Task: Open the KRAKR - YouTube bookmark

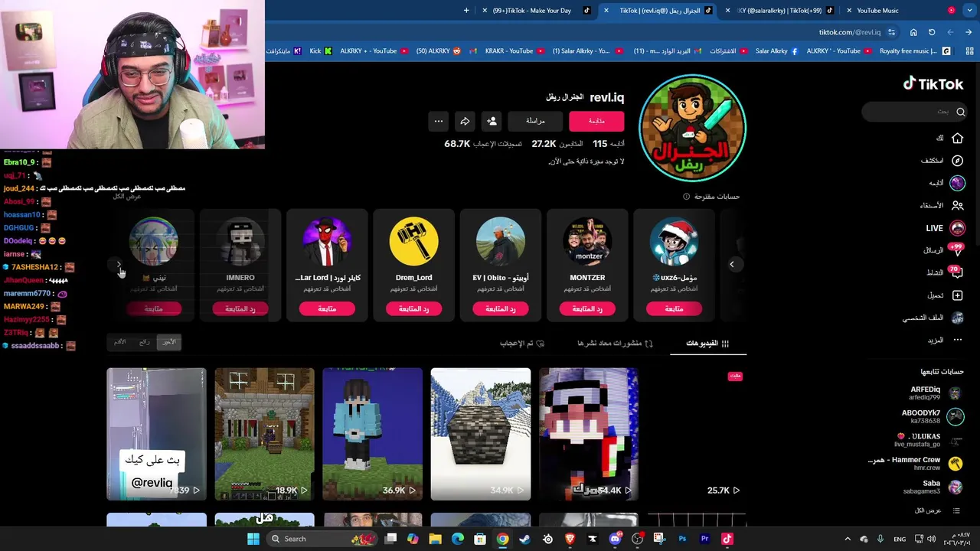Action: tap(514, 51)
